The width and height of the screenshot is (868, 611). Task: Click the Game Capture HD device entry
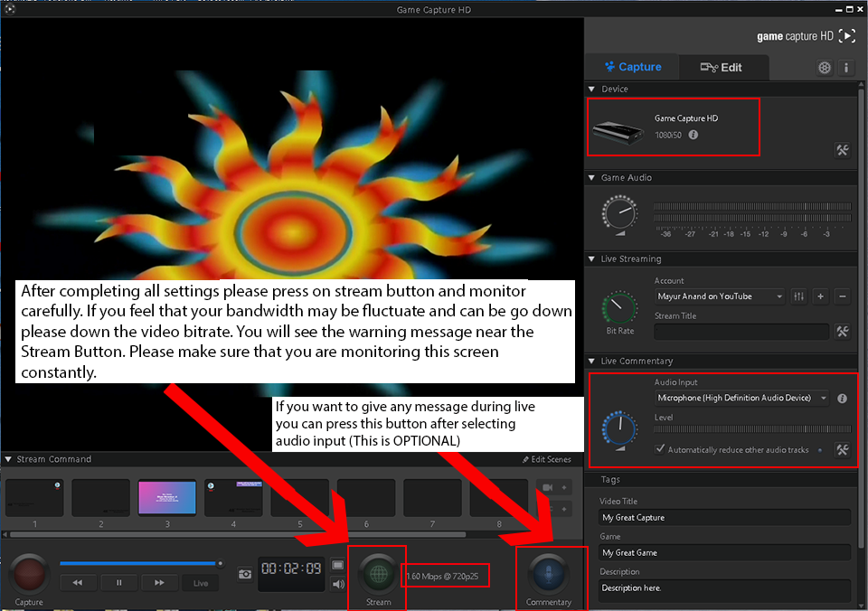click(673, 127)
